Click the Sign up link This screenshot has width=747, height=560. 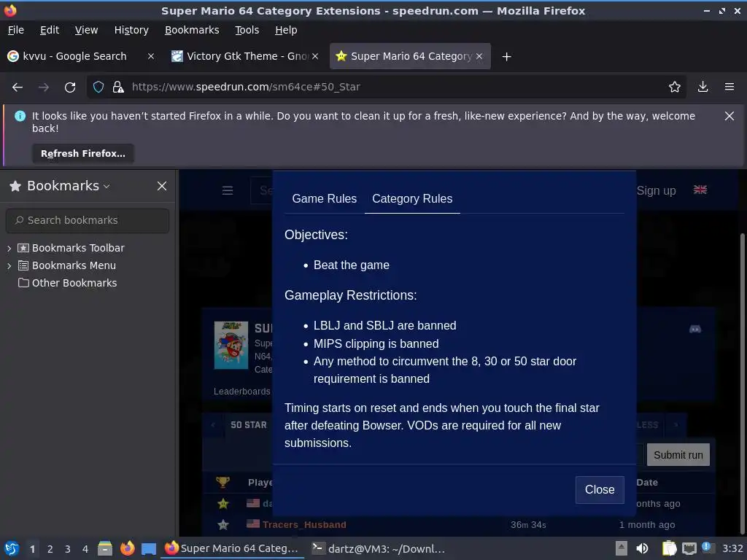[x=656, y=191]
